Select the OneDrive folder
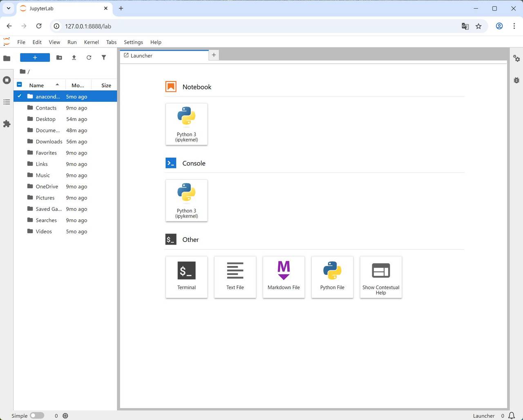523x420 pixels. pos(65,186)
